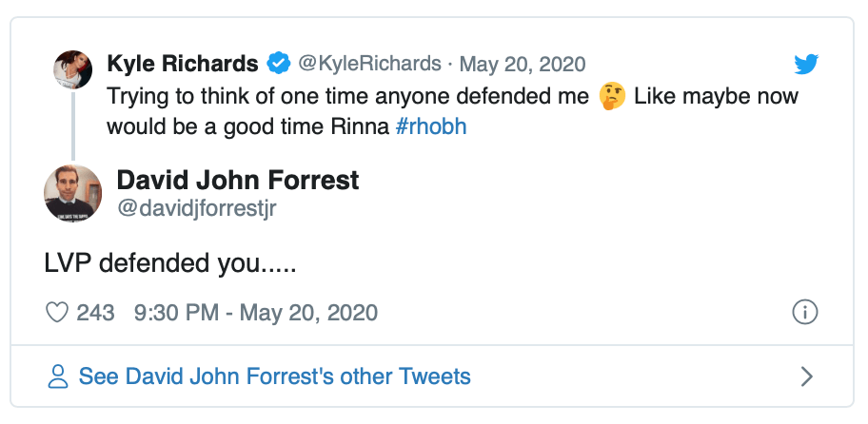Click Kyle Richards' blue verified badge

tap(278, 64)
